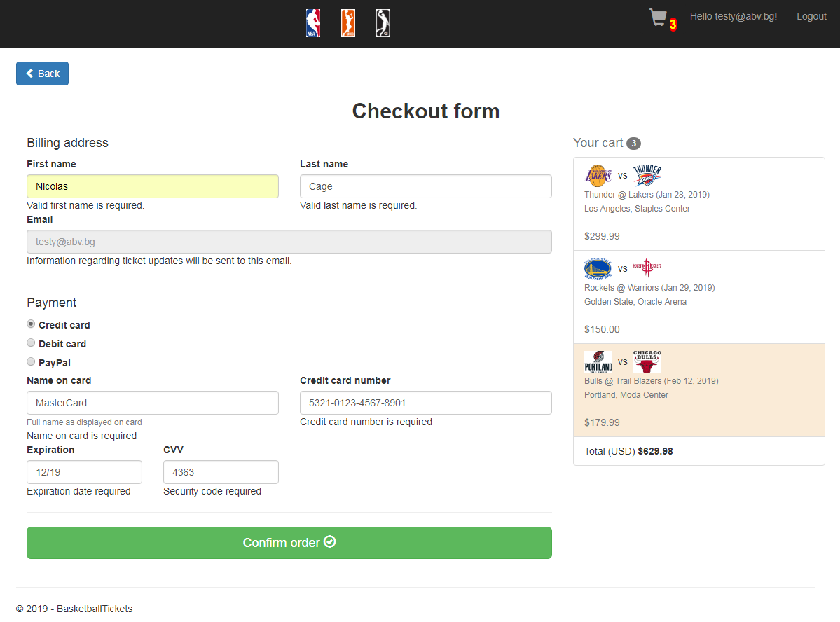Focus the Last name field

426,186
